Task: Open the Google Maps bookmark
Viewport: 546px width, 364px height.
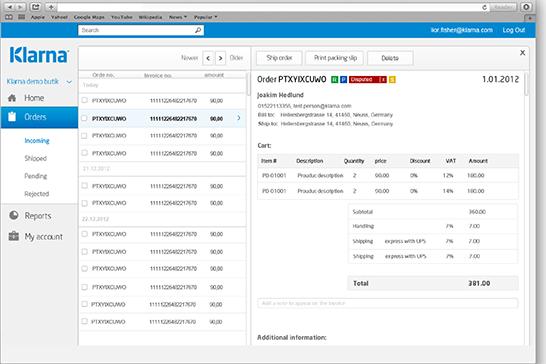Action: click(89, 17)
